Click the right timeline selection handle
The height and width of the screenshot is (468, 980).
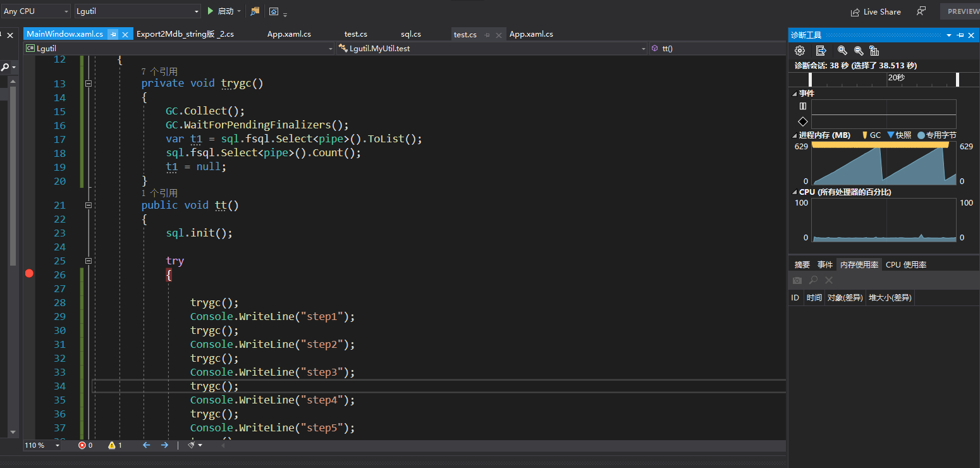[x=957, y=79]
